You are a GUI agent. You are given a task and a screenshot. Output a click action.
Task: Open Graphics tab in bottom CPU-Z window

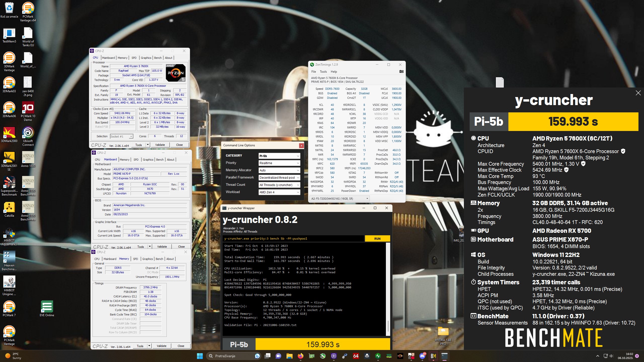[x=148, y=259]
